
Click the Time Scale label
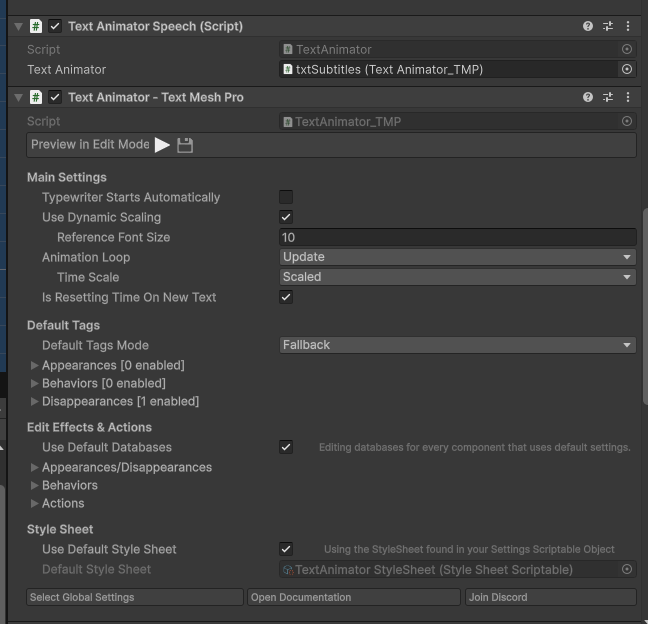click(88, 277)
